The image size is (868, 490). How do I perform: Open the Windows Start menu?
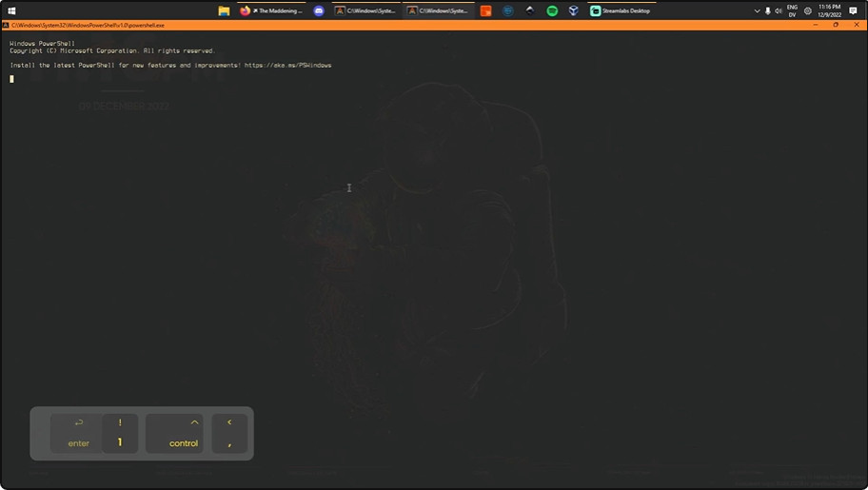click(x=11, y=10)
